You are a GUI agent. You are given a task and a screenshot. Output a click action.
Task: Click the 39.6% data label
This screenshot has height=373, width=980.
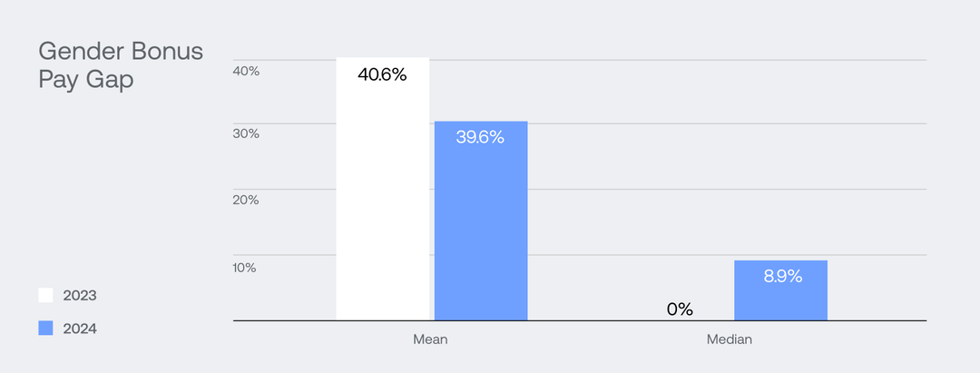coord(480,138)
